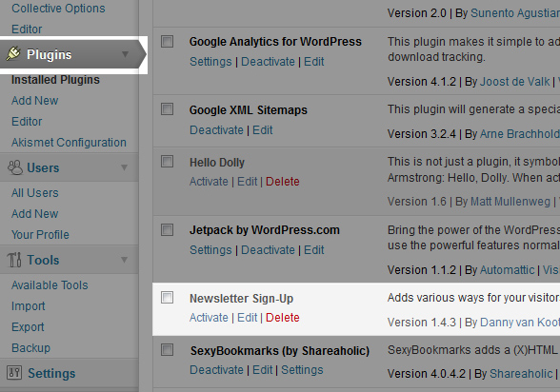
Task: Delete the Hello Dolly plugin
Action: click(x=283, y=182)
